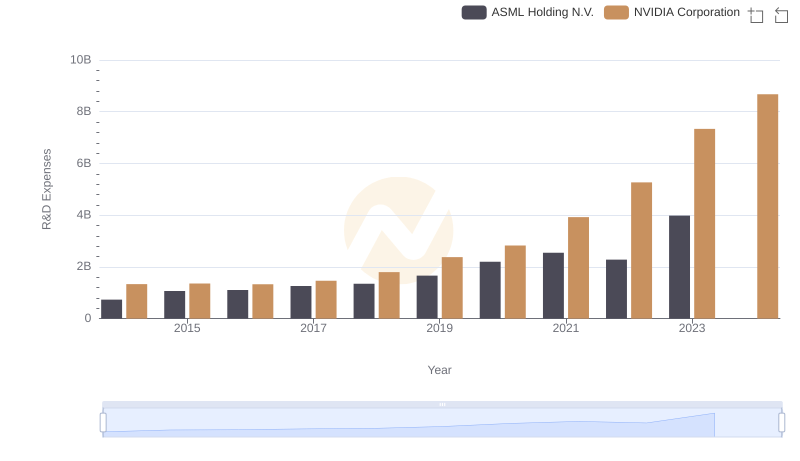The height and width of the screenshot is (461, 800).
Task: Click the 2023 x-axis label
Action: coord(692,328)
